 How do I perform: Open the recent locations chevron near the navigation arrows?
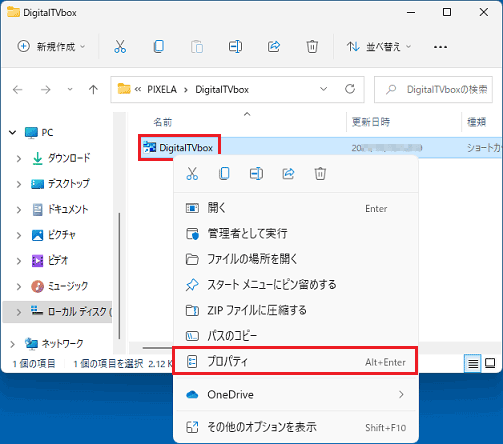click(70, 89)
